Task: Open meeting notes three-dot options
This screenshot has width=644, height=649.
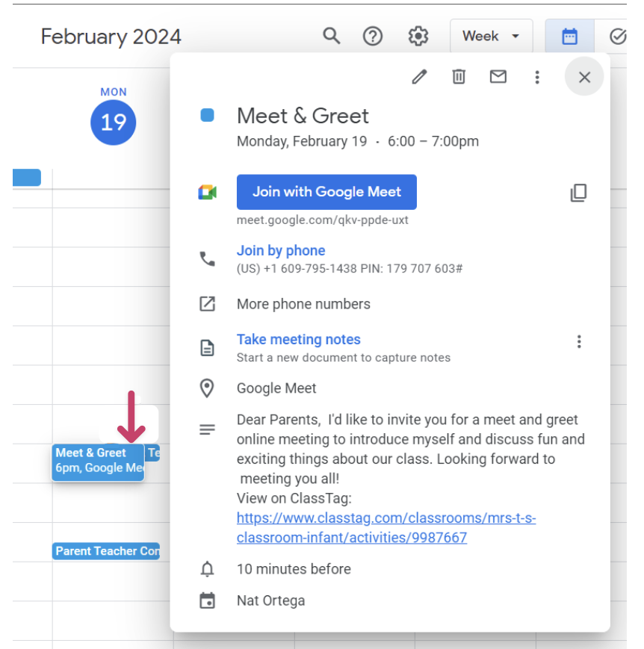Action: (579, 342)
